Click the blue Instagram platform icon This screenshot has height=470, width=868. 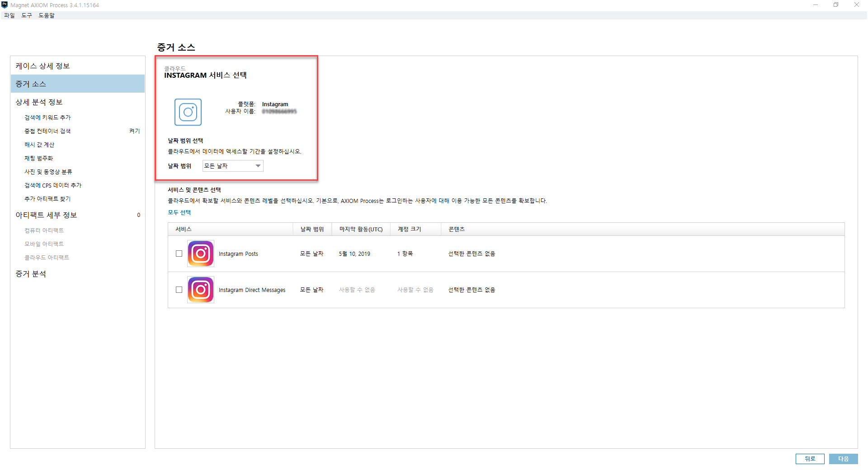[188, 112]
